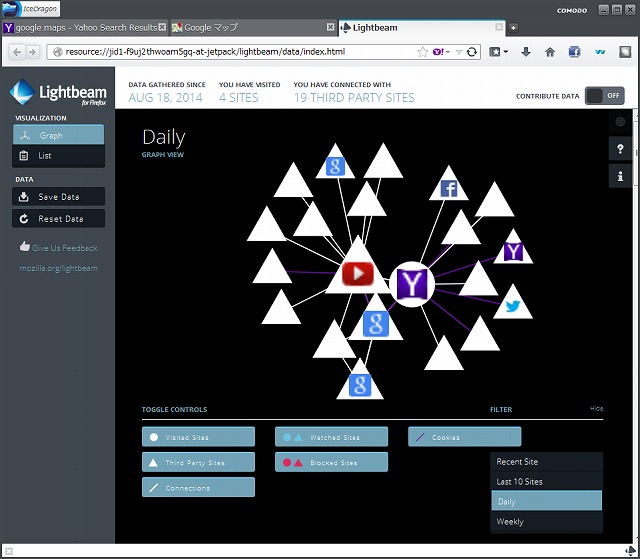Viewport: 640px width, 559px height.
Task: Click the YouTube node in graph
Action: [x=358, y=273]
